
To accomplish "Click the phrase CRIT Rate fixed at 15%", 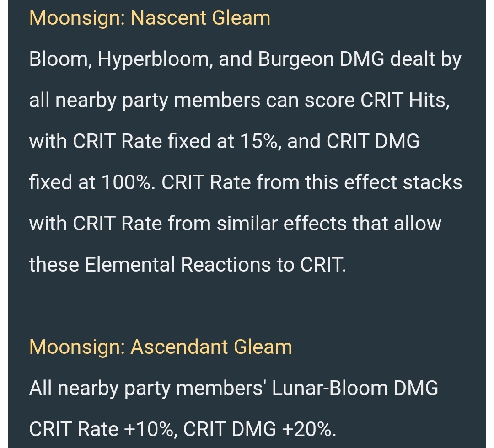I will (x=176, y=141).
